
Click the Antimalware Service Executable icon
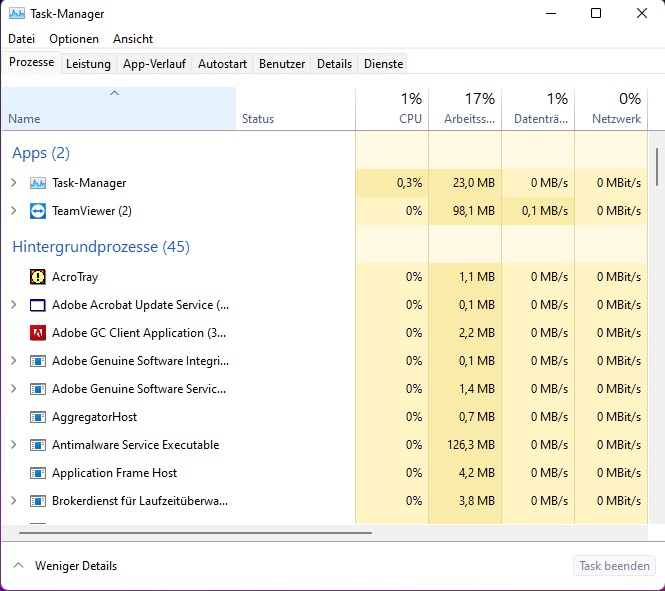(x=38, y=445)
